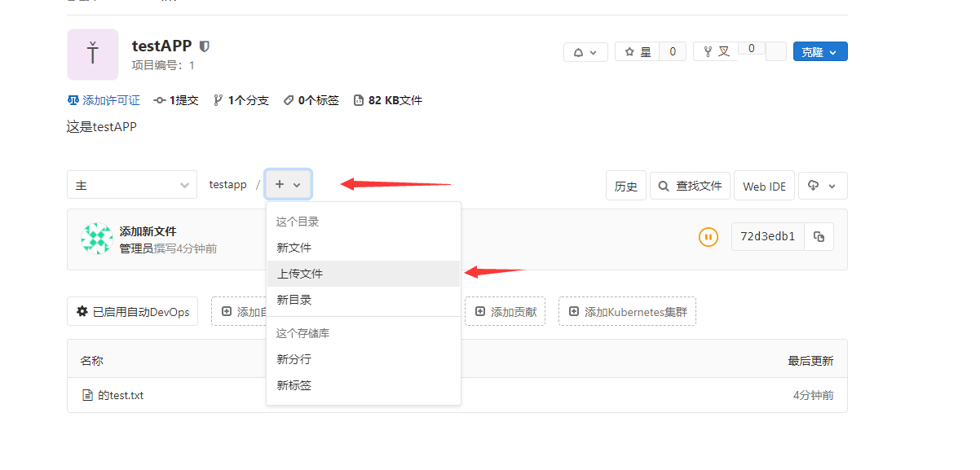Expand the 主 branch selector
The width and height of the screenshot is (980, 470).
pyautogui.click(x=132, y=185)
